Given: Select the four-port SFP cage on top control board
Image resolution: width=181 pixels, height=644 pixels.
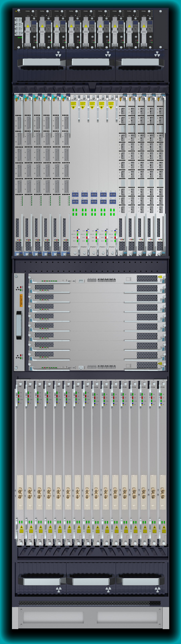Looking at the screenshot, I should 107,280.
